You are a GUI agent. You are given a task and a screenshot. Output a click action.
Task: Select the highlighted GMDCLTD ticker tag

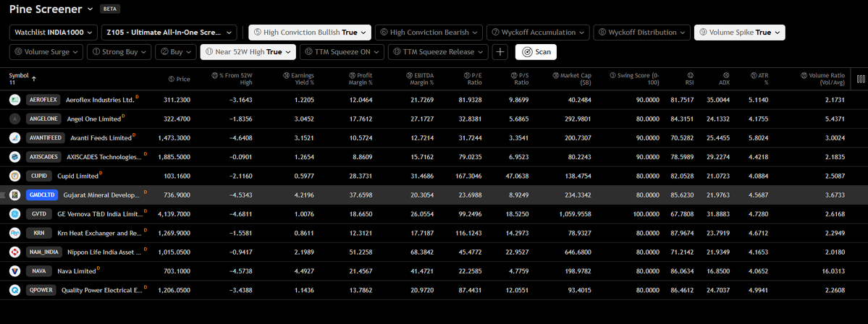coord(42,195)
